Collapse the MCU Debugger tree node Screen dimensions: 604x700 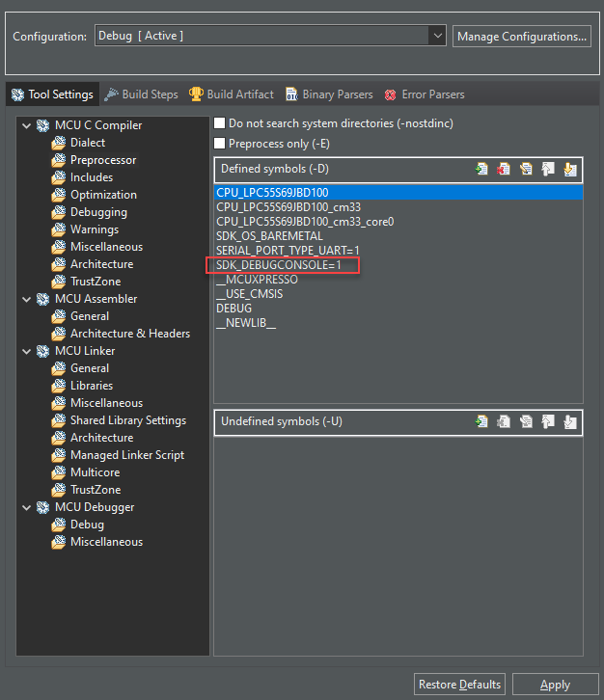tap(27, 508)
